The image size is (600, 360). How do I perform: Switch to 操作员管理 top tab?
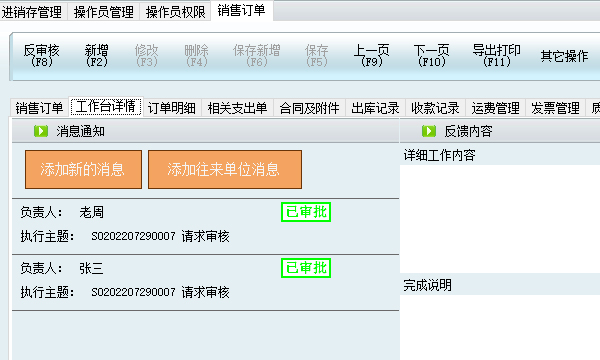click(104, 11)
